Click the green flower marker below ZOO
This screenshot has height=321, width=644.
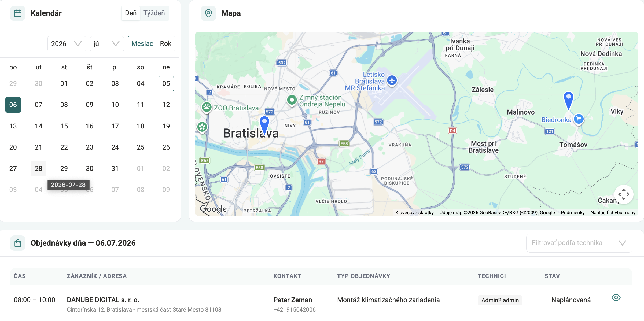pyautogui.click(x=202, y=127)
